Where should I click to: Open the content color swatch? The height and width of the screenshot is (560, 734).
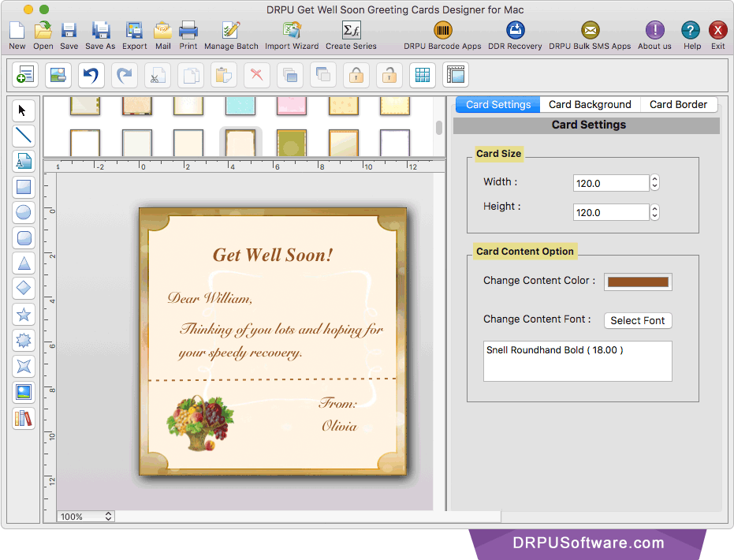tap(638, 282)
